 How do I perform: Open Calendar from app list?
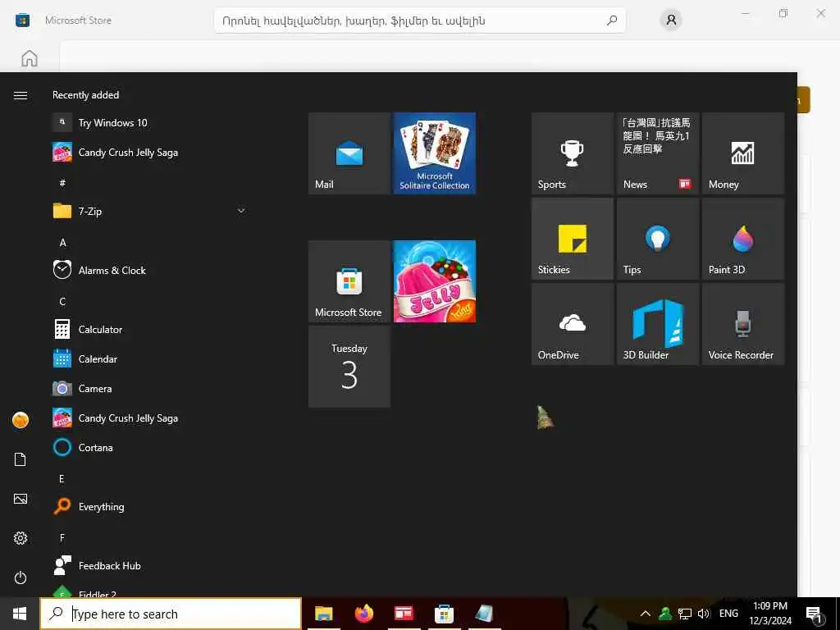pyautogui.click(x=150, y=359)
